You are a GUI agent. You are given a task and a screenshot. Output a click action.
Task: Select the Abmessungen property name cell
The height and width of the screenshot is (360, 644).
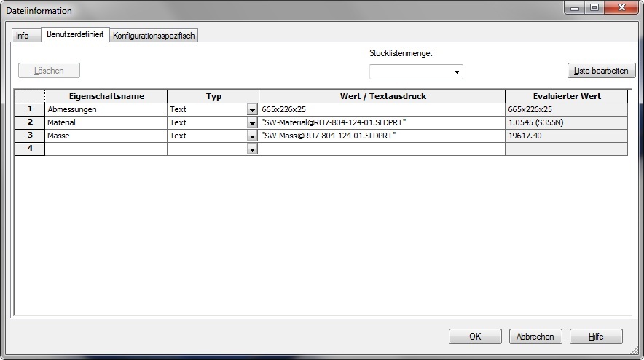[106, 110]
